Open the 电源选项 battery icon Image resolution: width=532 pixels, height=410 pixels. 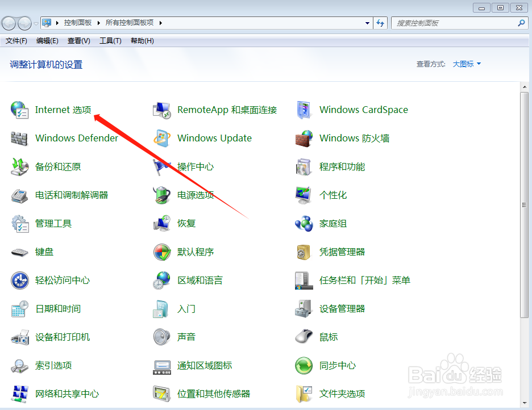point(162,195)
